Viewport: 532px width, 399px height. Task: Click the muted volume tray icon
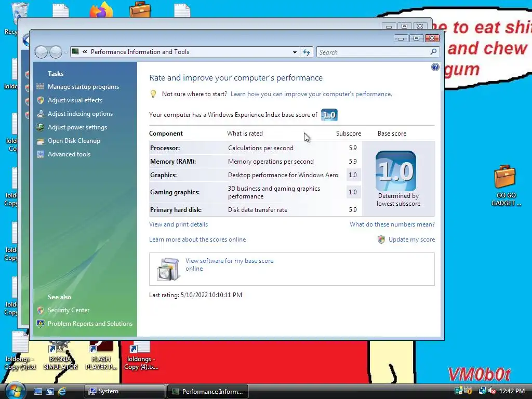(x=493, y=391)
